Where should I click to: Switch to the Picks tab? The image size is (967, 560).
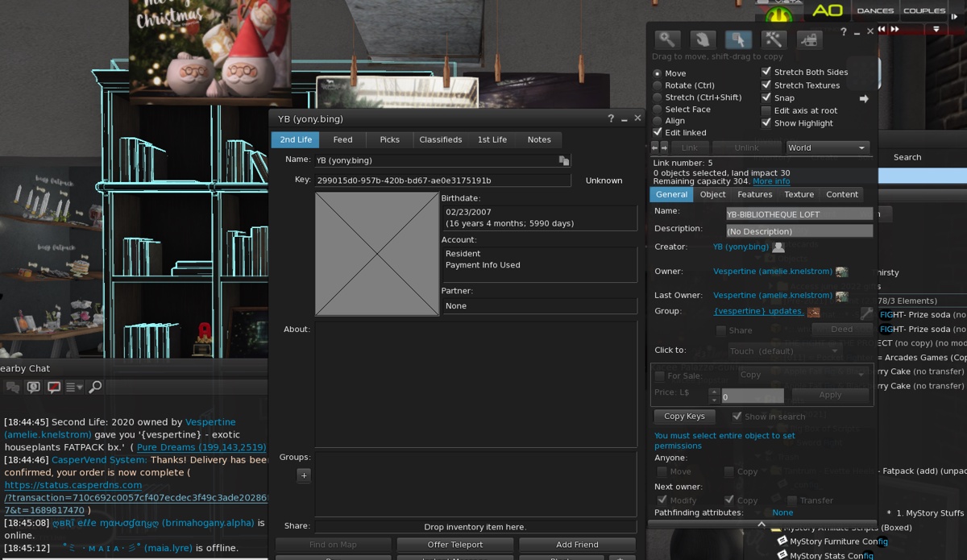tap(389, 139)
